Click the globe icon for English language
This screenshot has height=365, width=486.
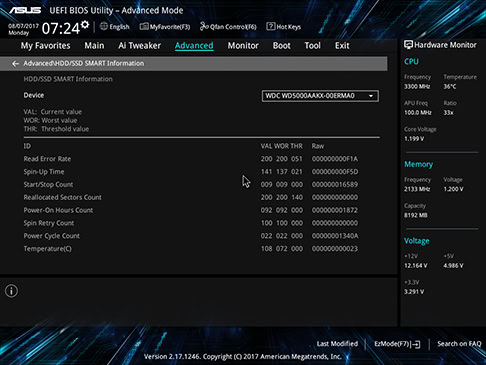104,26
